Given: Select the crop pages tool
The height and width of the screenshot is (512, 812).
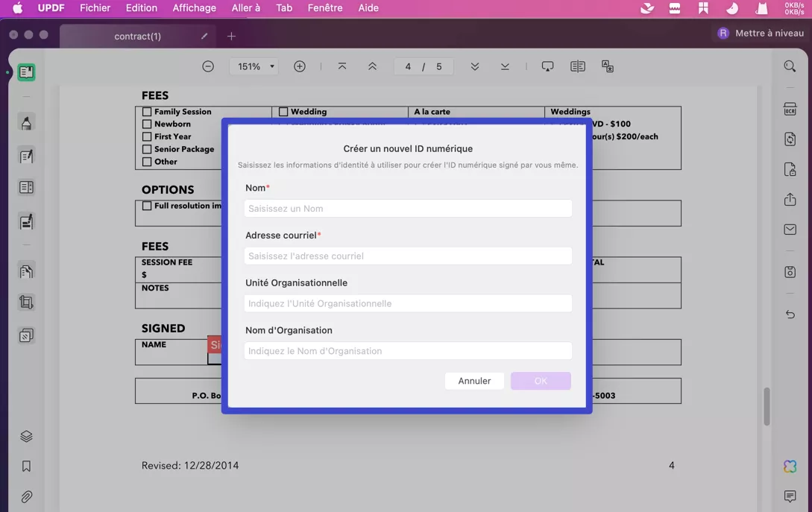Looking at the screenshot, I should (x=26, y=302).
